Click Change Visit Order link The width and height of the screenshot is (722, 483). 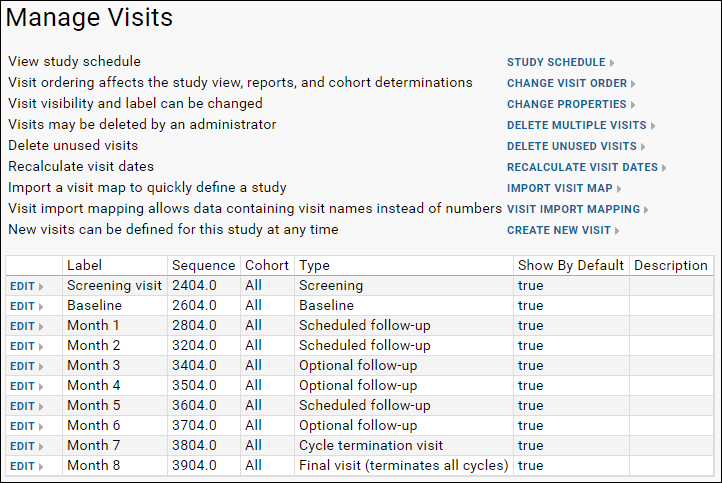[x=571, y=83]
